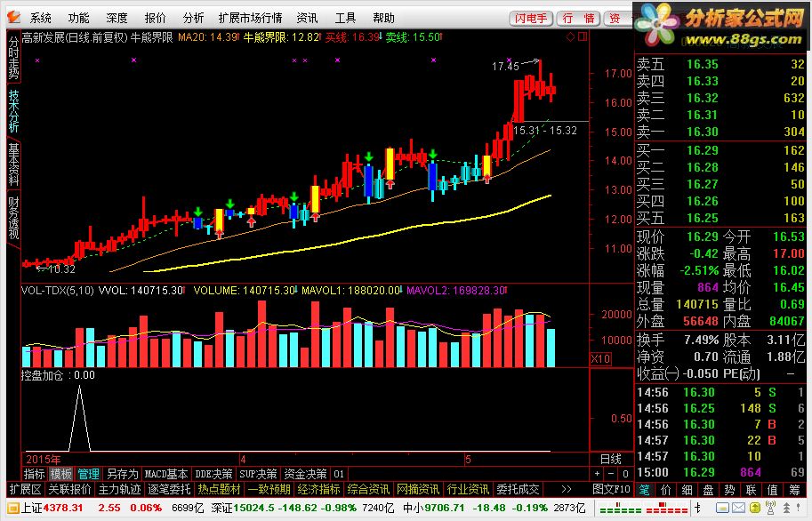Select the SUP决策 template

258,474
